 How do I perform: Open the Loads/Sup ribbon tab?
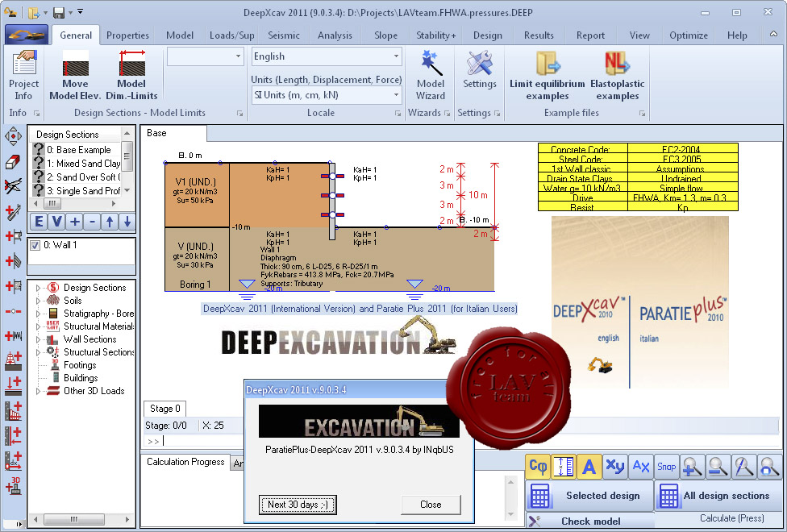click(232, 35)
